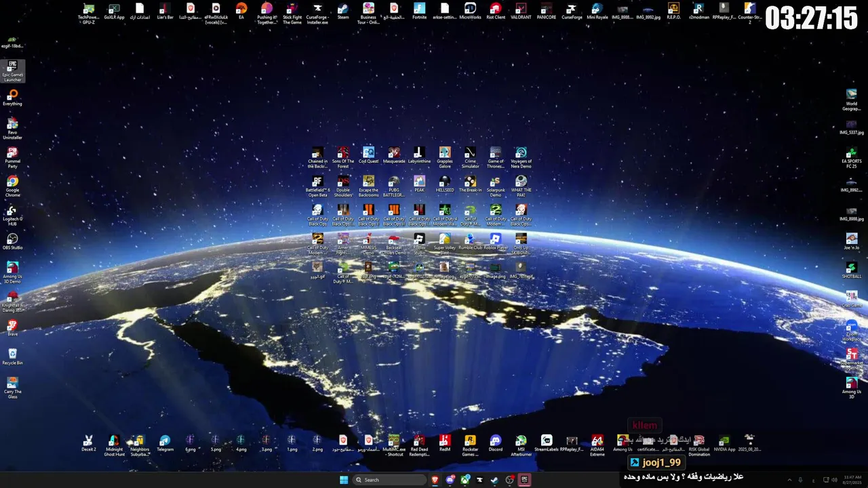The height and width of the screenshot is (488, 868).
Task: Open Google Chrome desktop shortcut
Action: (x=12, y=186)
